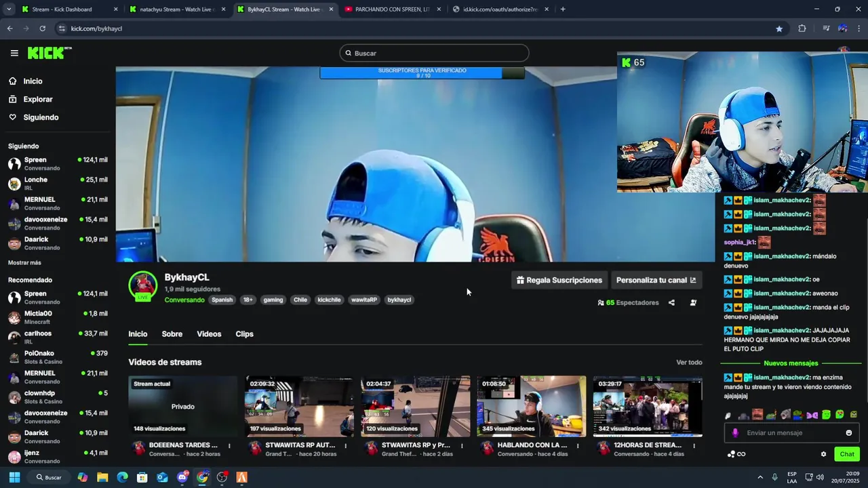
Task: Select the Inicio channel tab
Action: [x=138, y=334]
